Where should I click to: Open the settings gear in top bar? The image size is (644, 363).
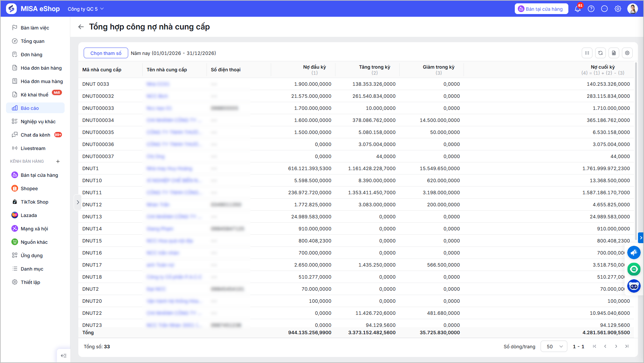click(618, 9)
